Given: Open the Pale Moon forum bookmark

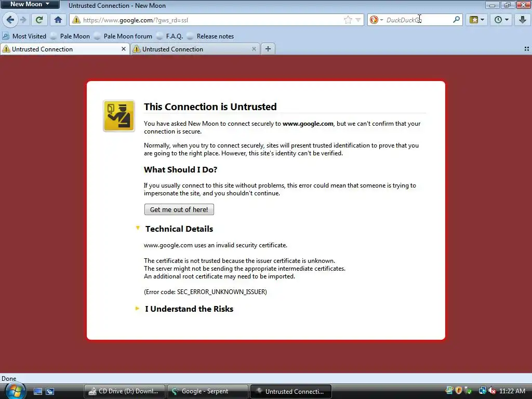Looking at the screenshot, I should 123,36.
